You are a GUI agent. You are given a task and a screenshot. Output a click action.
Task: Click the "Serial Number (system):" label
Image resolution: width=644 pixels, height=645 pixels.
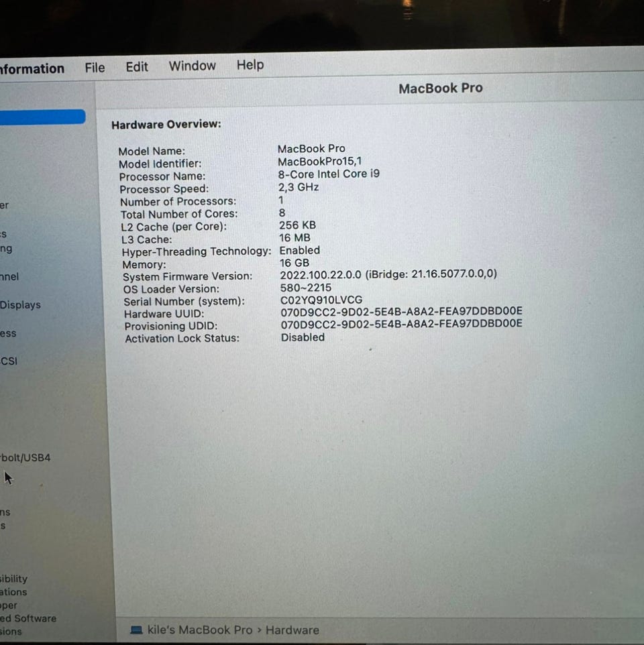point(184,302)
